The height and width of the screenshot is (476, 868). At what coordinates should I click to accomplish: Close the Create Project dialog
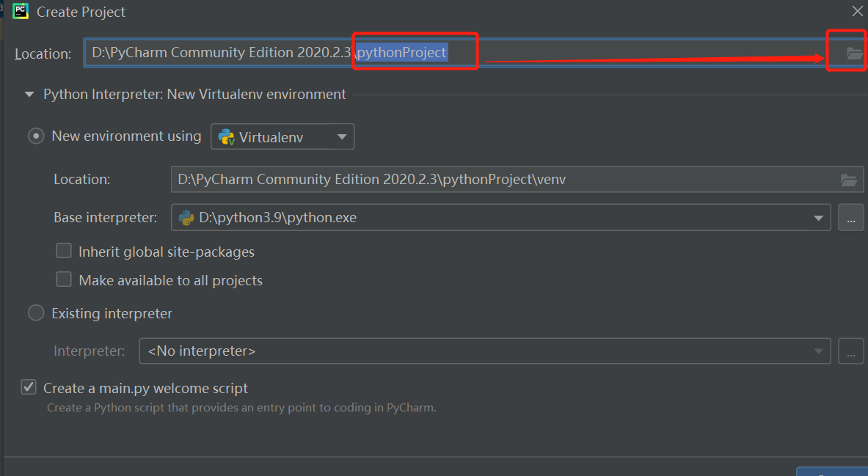pos(857,11)
